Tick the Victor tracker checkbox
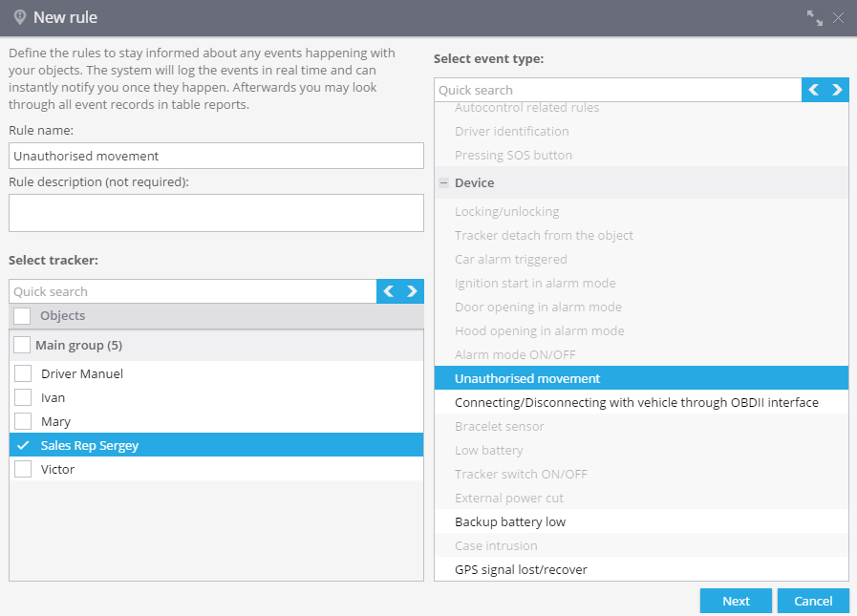The width and height of the screenshot is (857, 616). pos(23,469)
